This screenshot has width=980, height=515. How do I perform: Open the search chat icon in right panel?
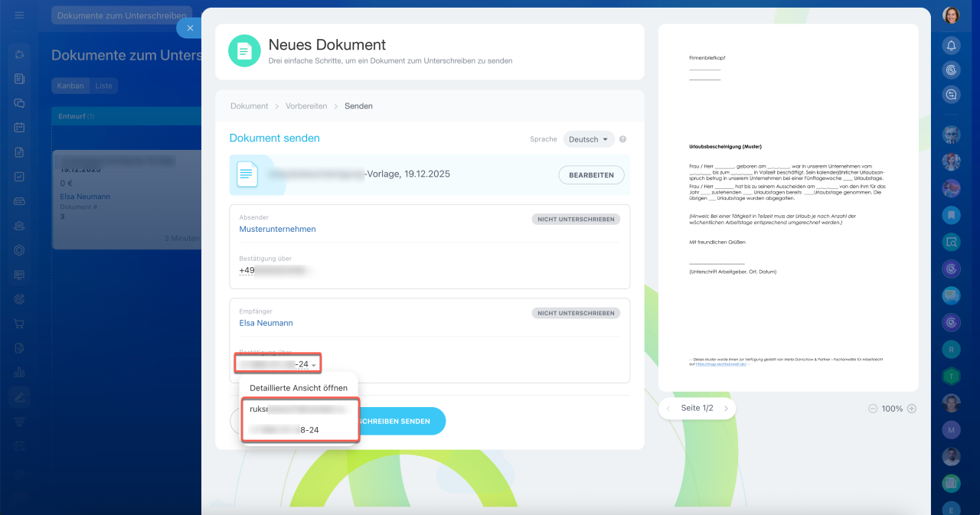pos(951,242)
